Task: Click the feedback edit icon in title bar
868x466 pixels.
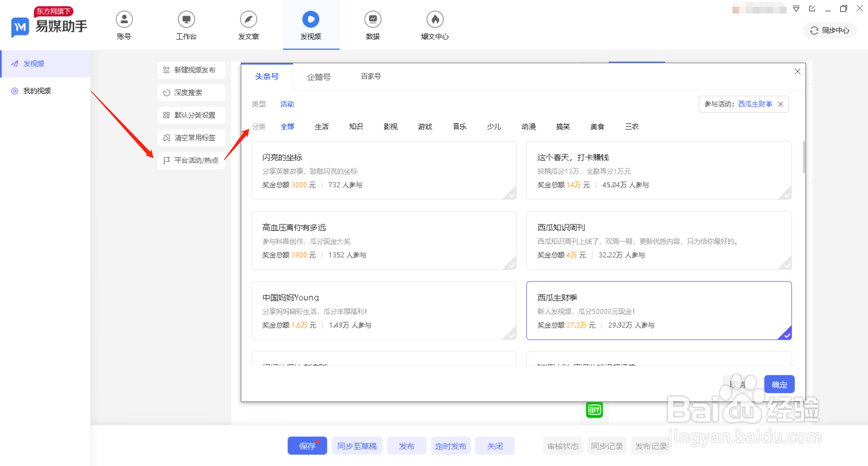Action: [x=812, y=9]
